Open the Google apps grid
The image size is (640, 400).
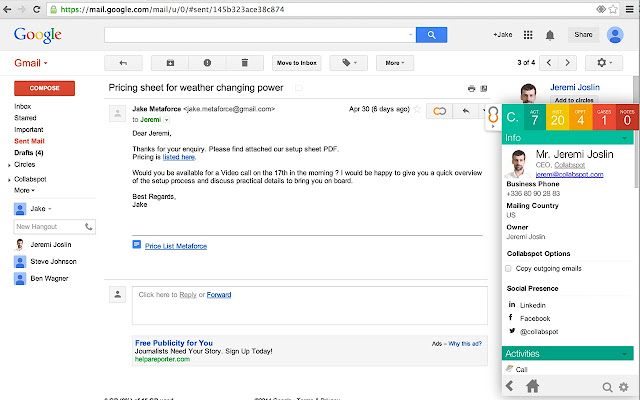528,35
